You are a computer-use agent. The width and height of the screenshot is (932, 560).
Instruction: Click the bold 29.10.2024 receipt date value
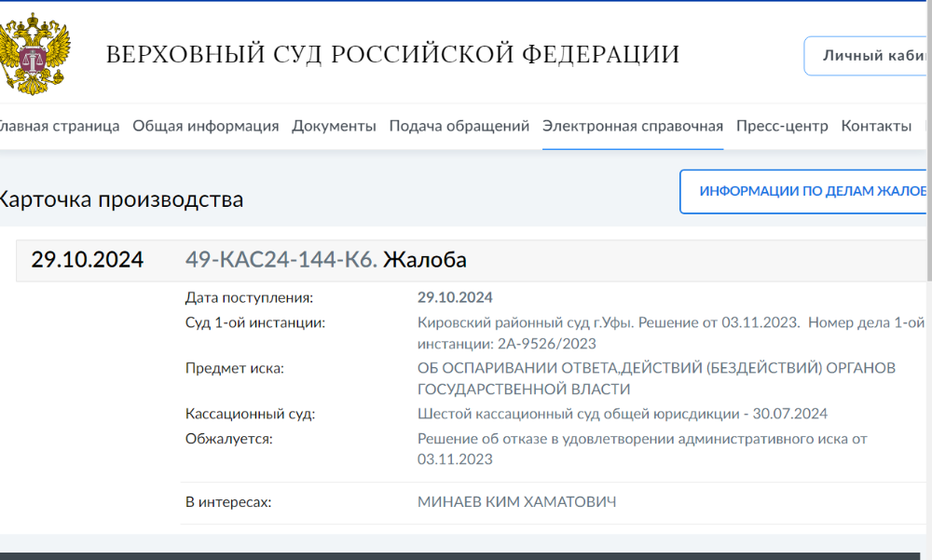click(x=455, y=297)
